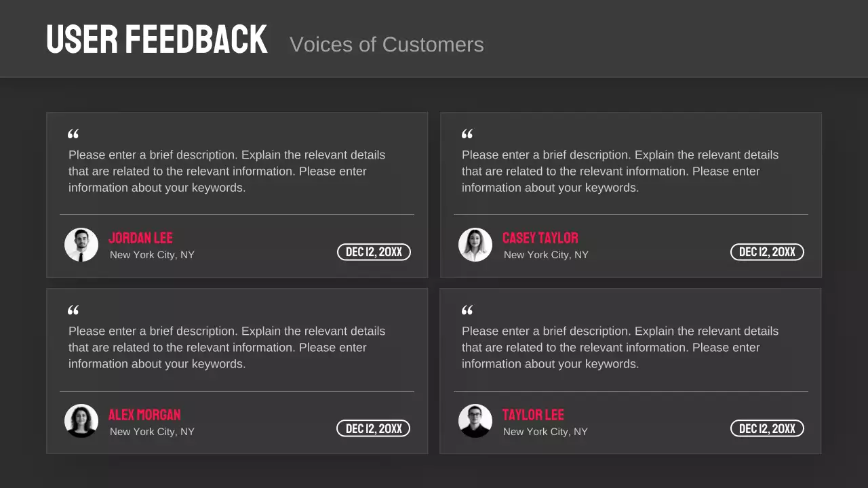Screen dimensions: 868x488
Task: Select the Casey Taylor name text
Action: 540,238
